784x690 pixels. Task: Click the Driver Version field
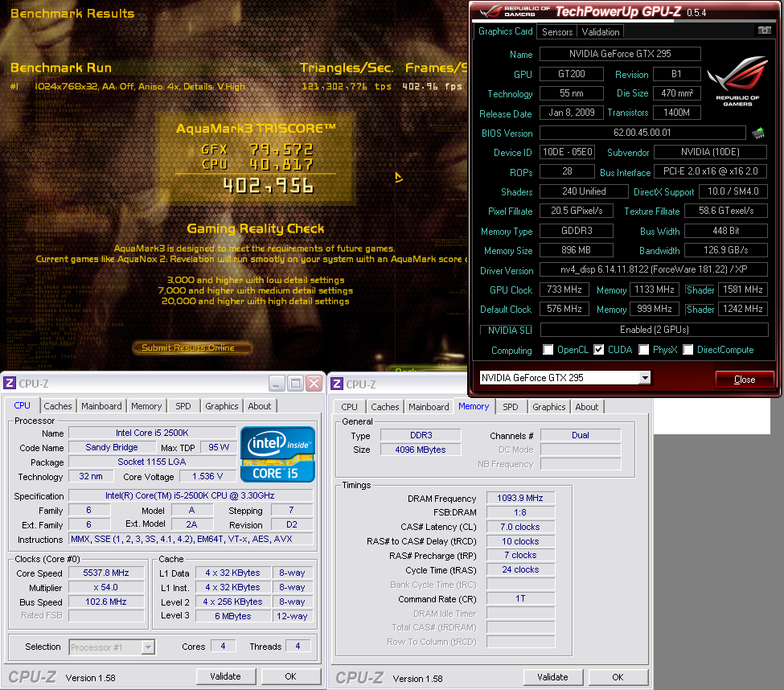click(654, 269)
